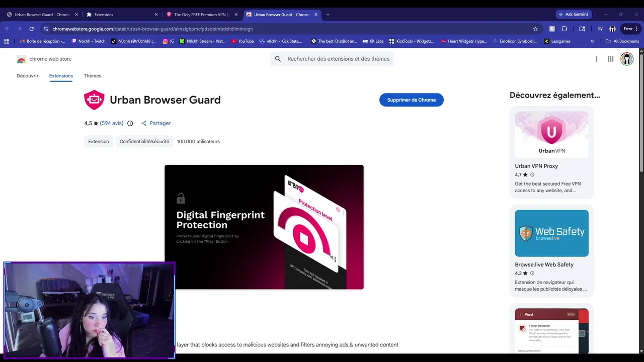
Task: Bookmark this page with the star icon
Action: [x=535, y=29]
